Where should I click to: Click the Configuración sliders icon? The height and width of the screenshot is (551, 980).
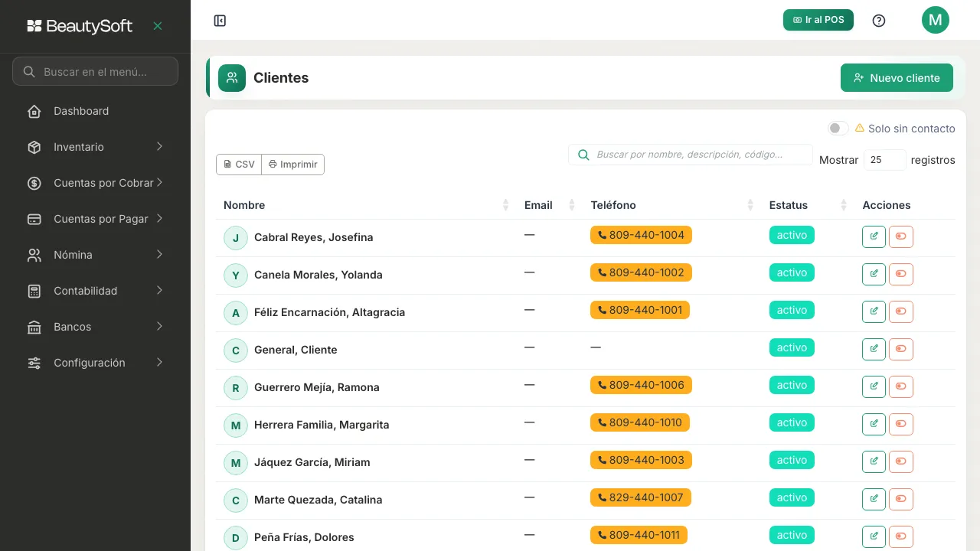34,363
